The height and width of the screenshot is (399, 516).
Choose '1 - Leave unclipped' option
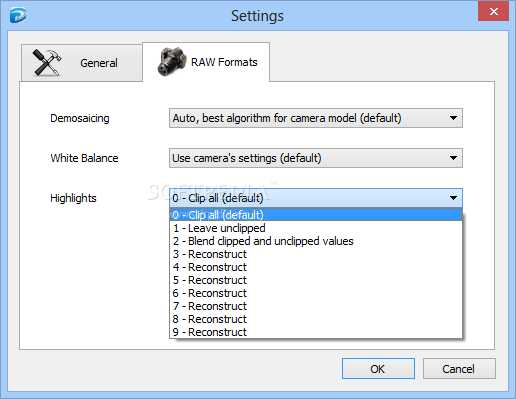pyautogui.click(x=316, y=228)
